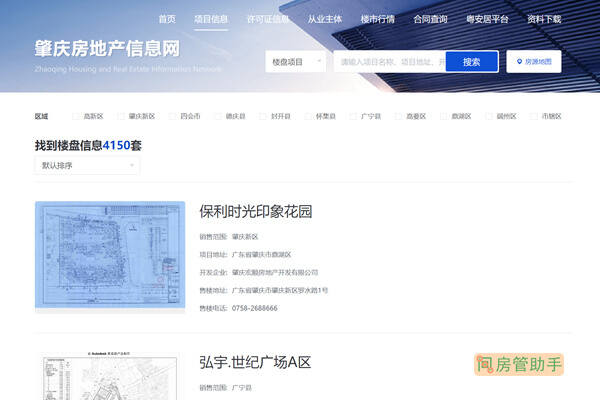
Task: Visit the 粤安居平台 link in navigation
Action: click(x=488, y=19)
